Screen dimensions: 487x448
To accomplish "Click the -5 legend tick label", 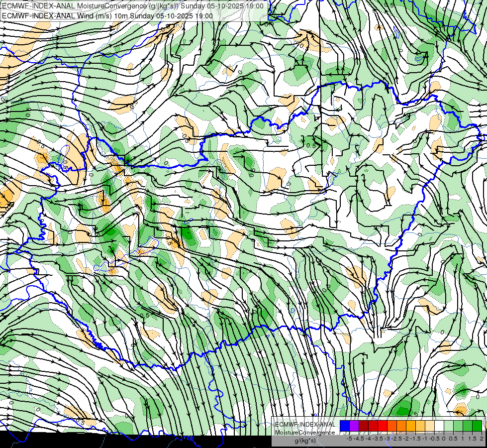I will point(349,439).
